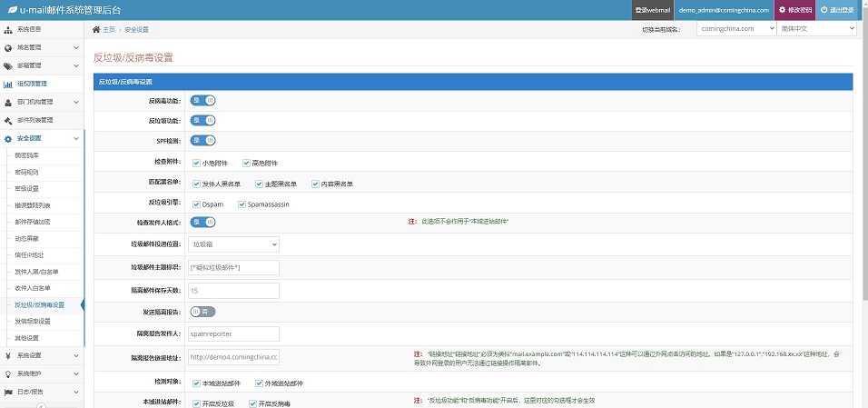868x408 pixels.
Task: Uncheck the Dspam engine checkbox
Action: [196, 204]
